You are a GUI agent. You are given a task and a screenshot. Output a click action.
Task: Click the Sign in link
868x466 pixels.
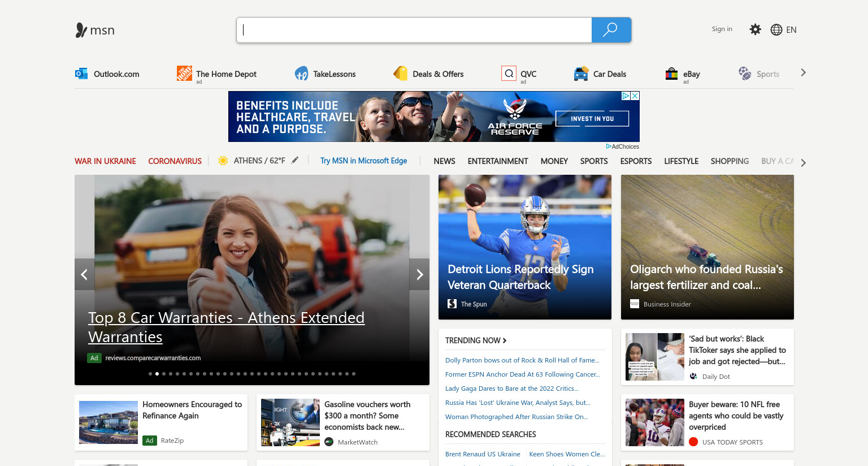pyautogui.click(x=722, y=29)
